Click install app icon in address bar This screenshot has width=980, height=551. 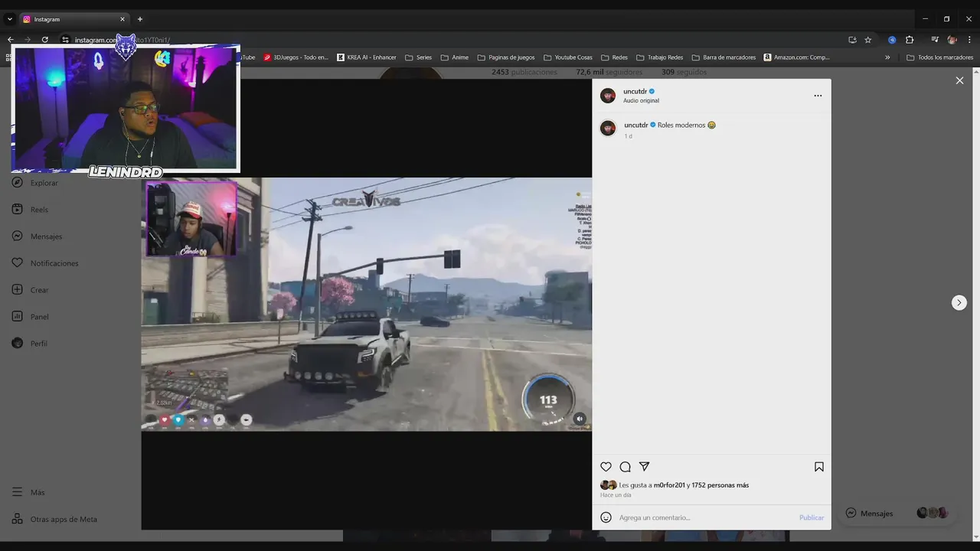point(852,40)
